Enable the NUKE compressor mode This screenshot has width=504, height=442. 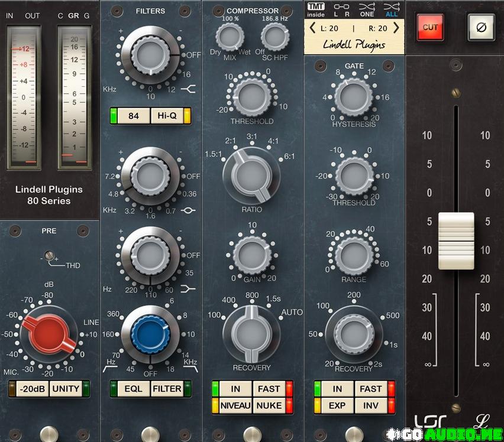pos(269,405)
